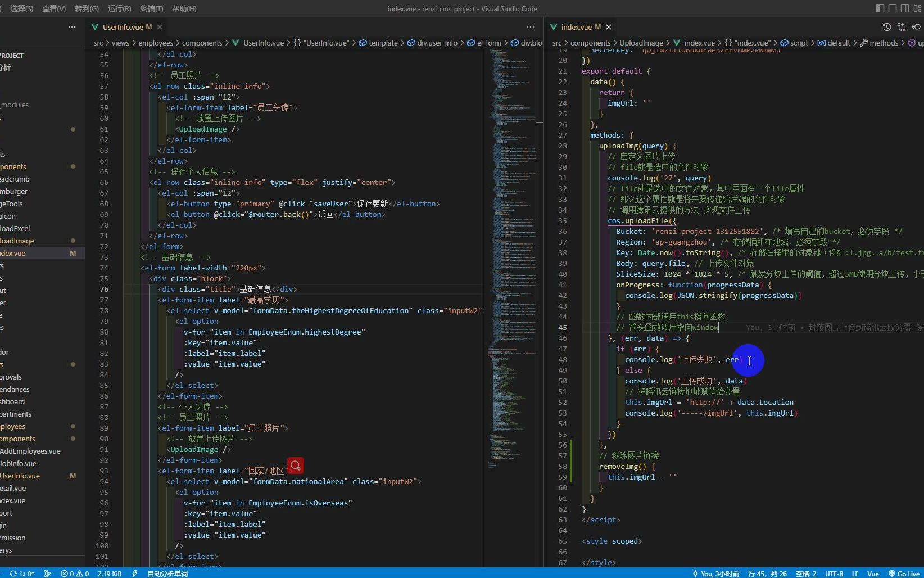
Task: Click the open changes compare icon
Action: pyautogui.click(x=902, y=27)
